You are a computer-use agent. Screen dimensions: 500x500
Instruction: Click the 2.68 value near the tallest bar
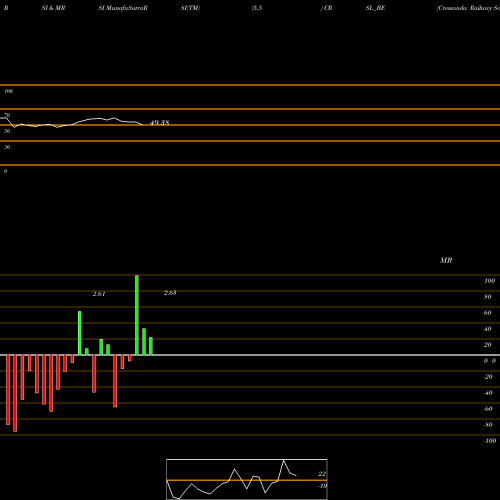point(170,293)
